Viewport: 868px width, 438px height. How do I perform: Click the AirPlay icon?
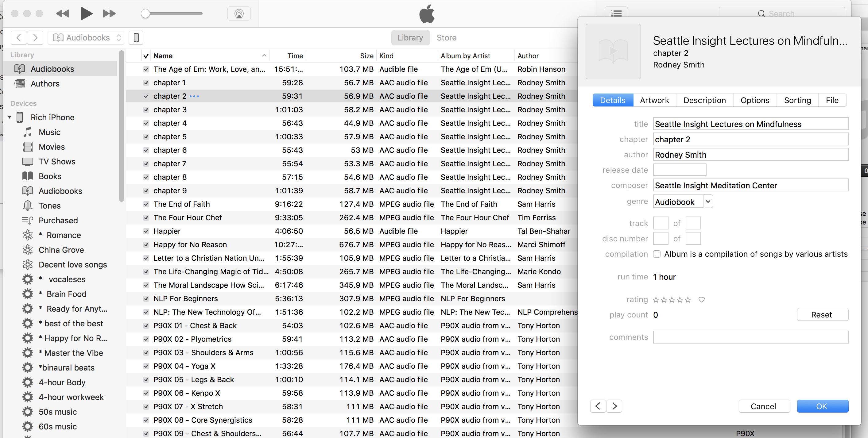click(239, 14)
